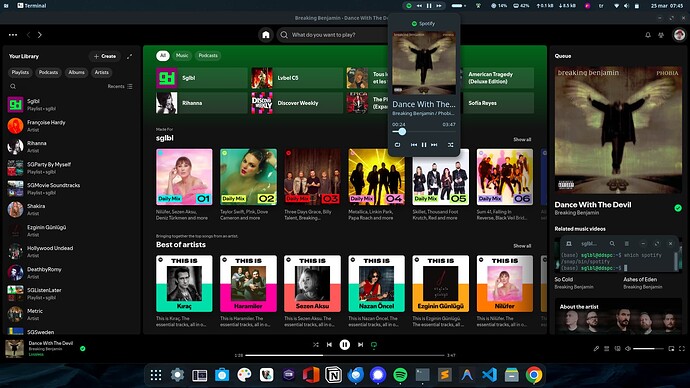
Task: Open the notifications bell in Spotify
Action: [648, 35]
